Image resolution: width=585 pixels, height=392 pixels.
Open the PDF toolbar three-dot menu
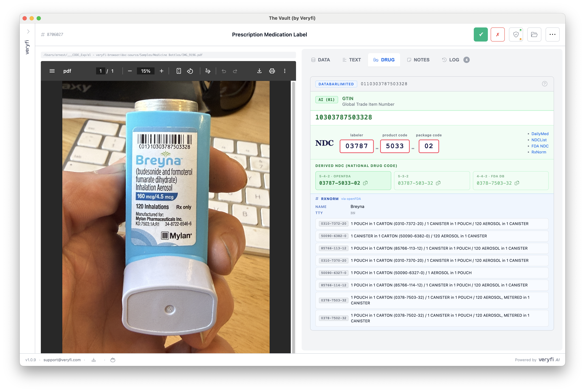point(285,71)
